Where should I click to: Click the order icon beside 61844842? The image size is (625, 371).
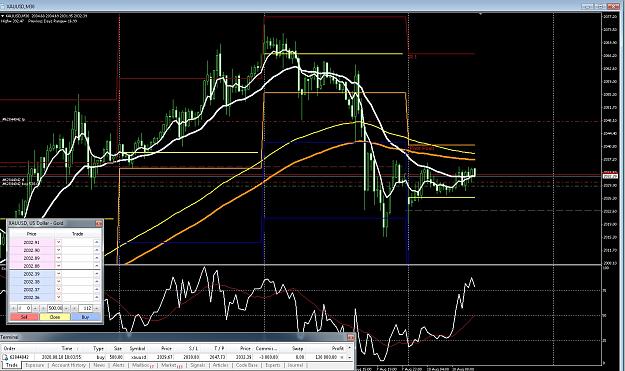tap(5, 357)
